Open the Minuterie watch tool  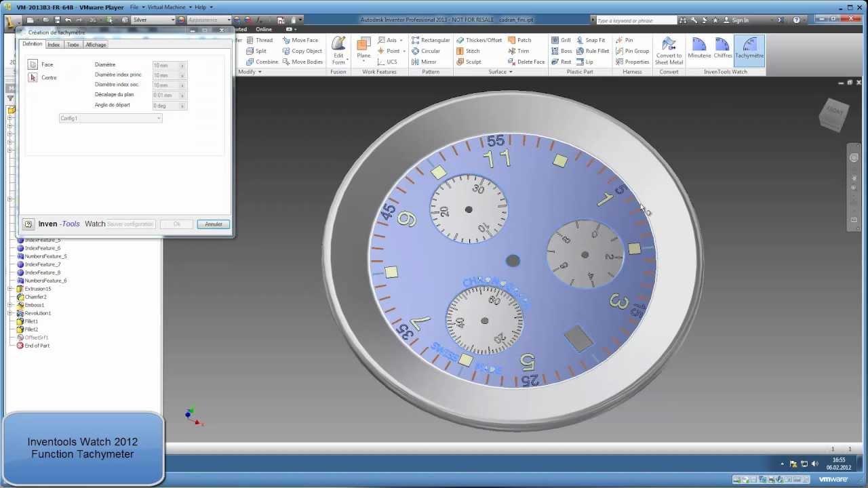(x=699, y=49)
